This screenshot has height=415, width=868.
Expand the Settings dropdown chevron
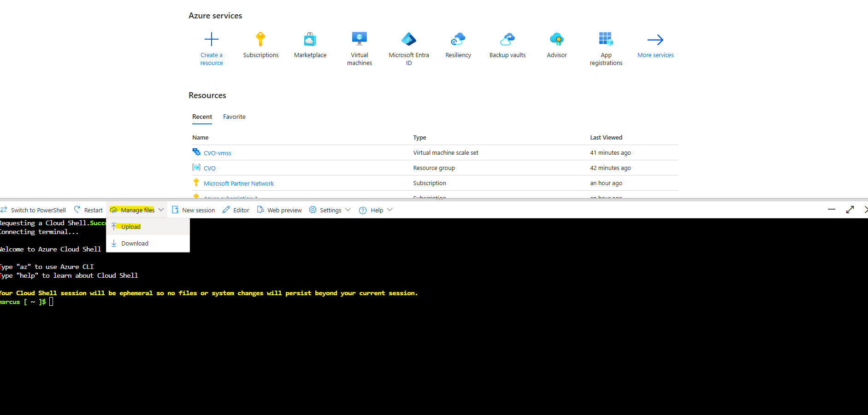pyautogui.click(x=348, y=210)
